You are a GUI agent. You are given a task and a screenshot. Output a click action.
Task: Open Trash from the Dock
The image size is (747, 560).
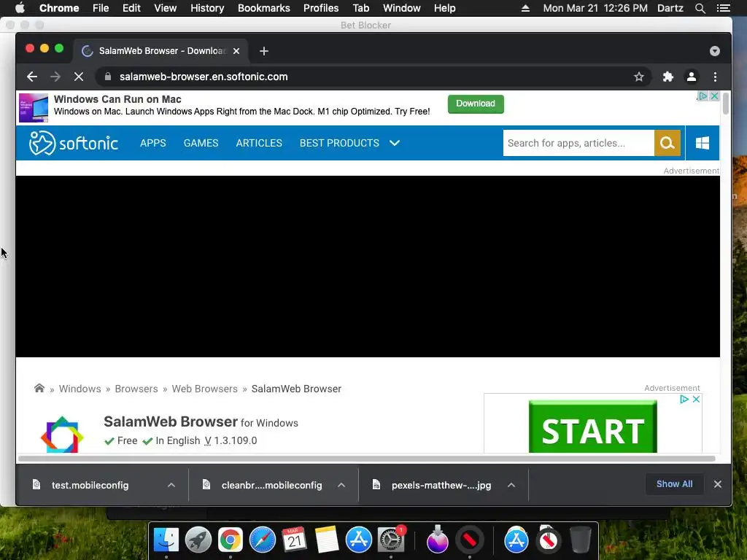[x=580, y=540]
